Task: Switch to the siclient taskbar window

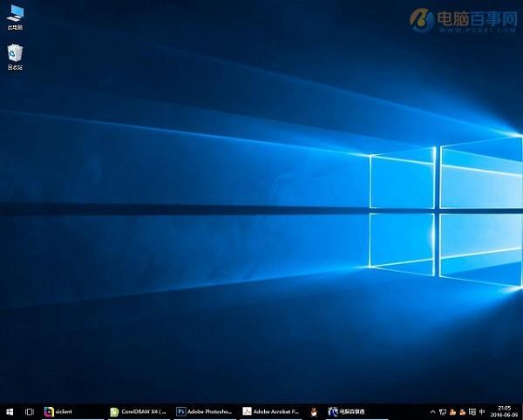Action: coord(72,411)
